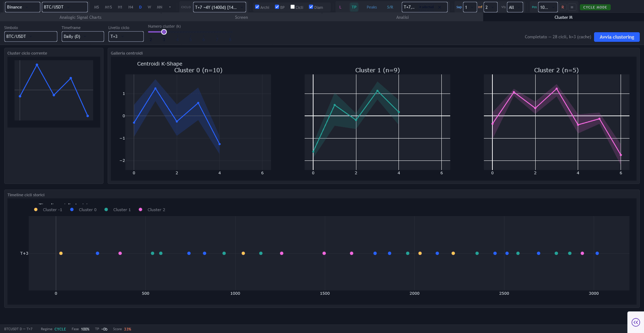The width and height of the screenshot is (644, 333).
Task: Select the M15 timeframe
Action: coord(108,7)
